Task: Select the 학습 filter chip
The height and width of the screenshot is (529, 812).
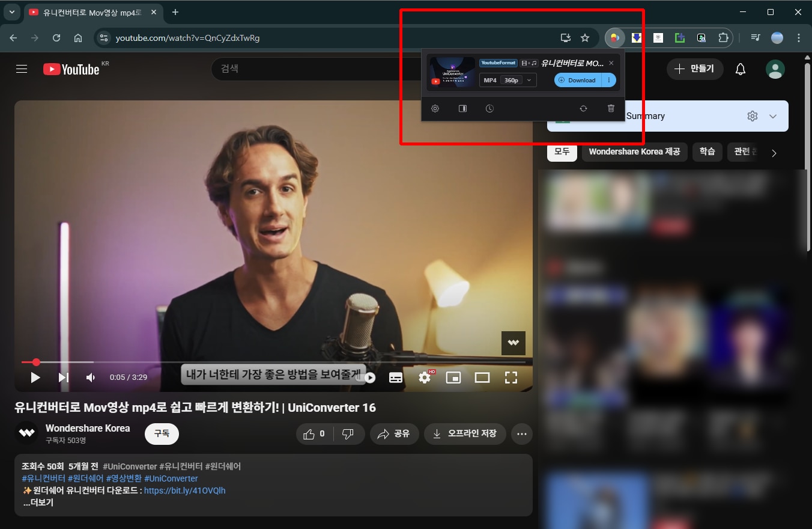Action: pos(707,151)
